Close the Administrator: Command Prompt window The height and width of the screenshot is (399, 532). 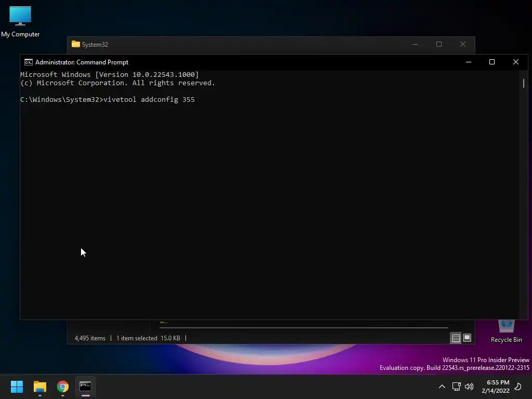coord(516,62)
